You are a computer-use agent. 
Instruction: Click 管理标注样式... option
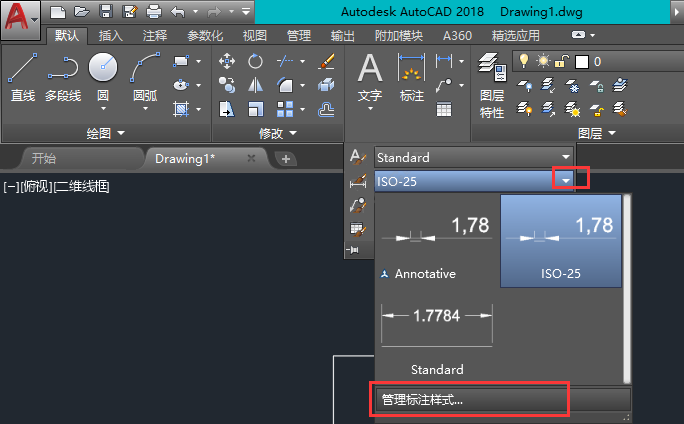coord(503,399)
